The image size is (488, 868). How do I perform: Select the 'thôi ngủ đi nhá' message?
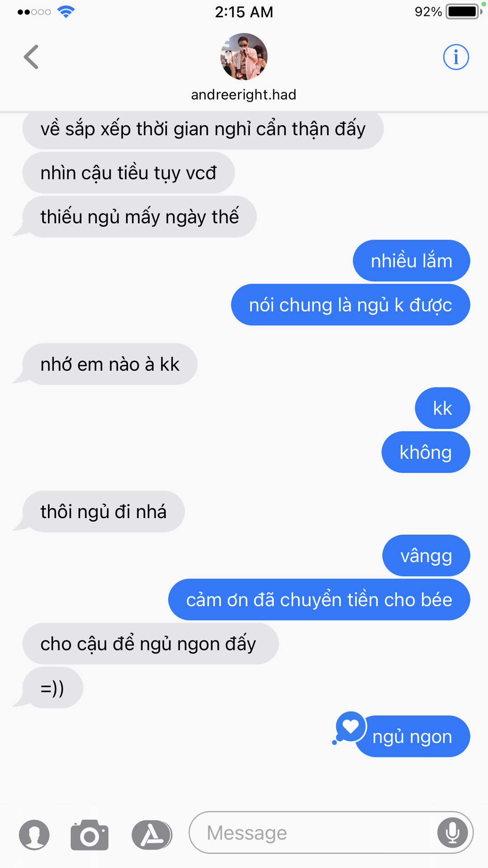pyautogui.click(x=103, y=511)
